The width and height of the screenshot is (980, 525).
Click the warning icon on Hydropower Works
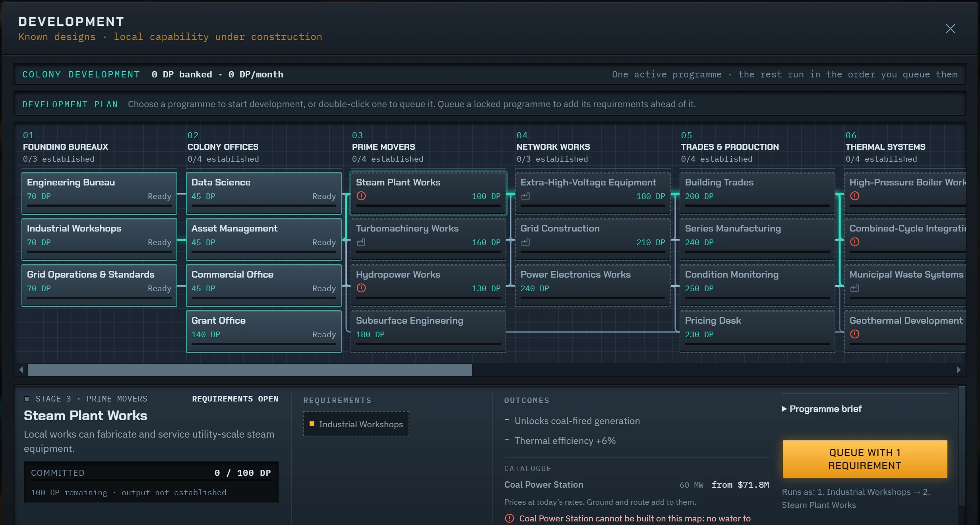tap(361, 288)
